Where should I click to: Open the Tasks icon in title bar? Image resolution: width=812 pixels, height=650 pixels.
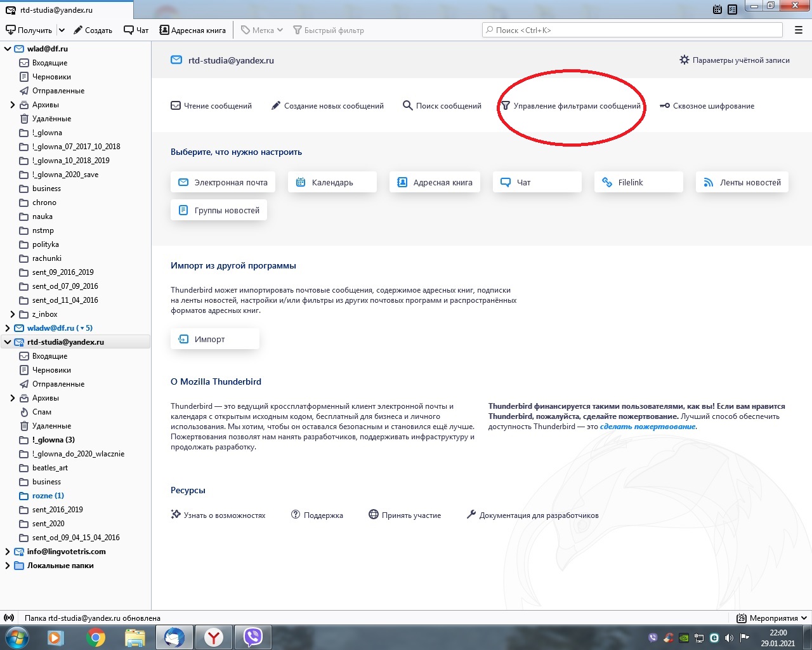pos(733,10)
